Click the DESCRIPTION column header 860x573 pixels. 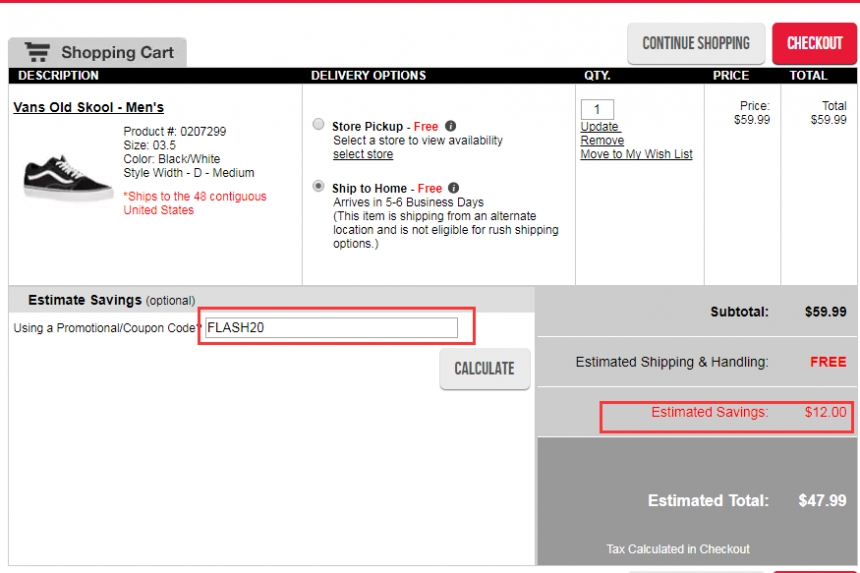[x=58, y=76]
